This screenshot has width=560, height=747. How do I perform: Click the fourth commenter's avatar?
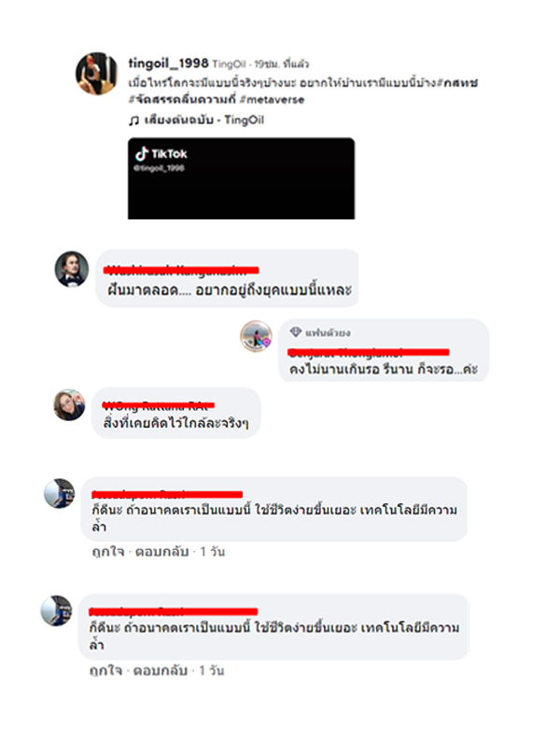click(60, 494)
